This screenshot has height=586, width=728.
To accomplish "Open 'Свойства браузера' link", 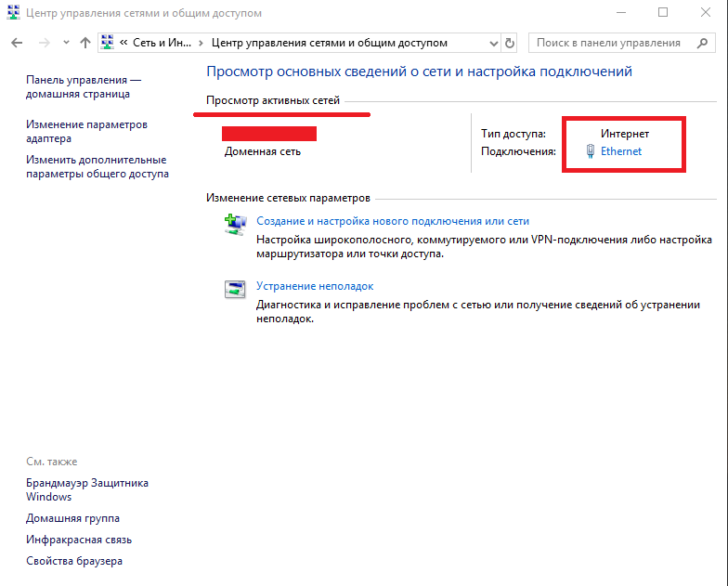I will pyautogui.click(x=74, y=561).
